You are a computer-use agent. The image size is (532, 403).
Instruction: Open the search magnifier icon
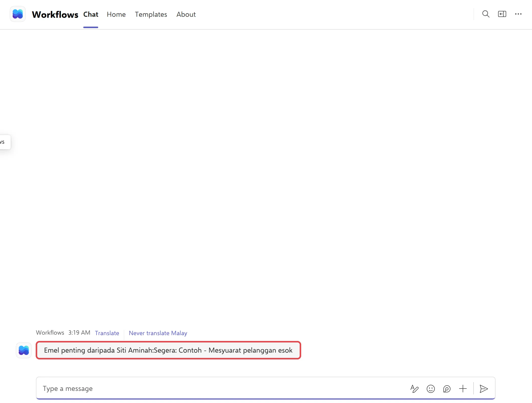tap(486, 14)
